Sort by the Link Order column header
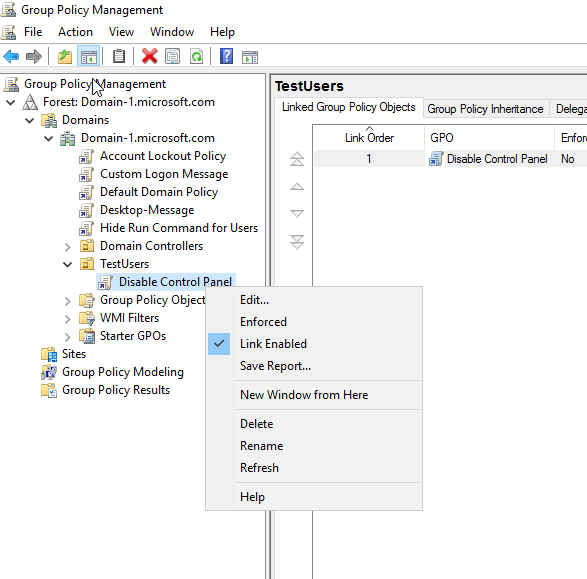The image size is (587, 579). [369, 137]
